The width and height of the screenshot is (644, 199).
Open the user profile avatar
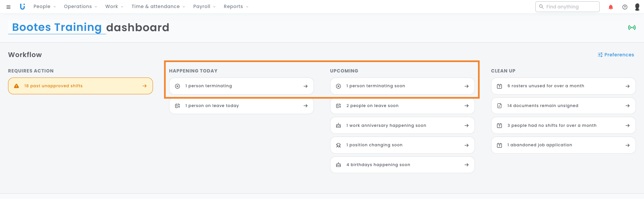coord(637,7)
